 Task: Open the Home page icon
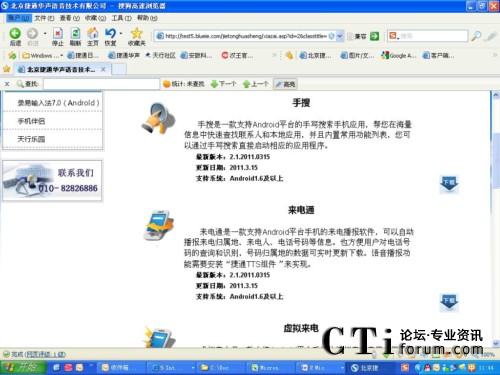(x=93, y=33)
